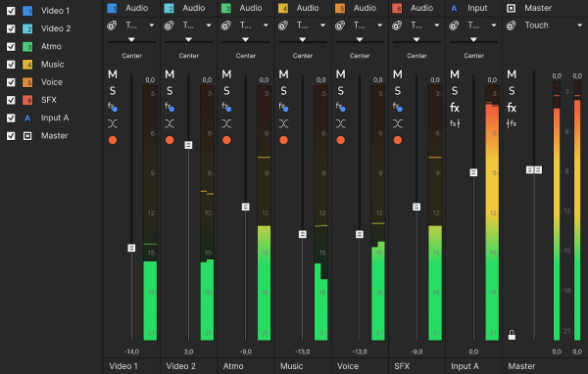Open track effects on the Music channel
Viewport: 588px width, 374px height.
283,107
